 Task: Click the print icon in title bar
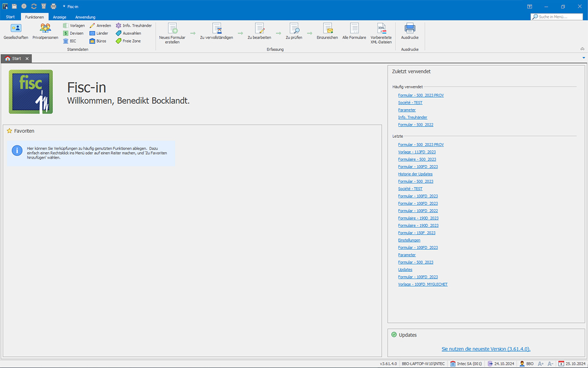pos(53,6)
